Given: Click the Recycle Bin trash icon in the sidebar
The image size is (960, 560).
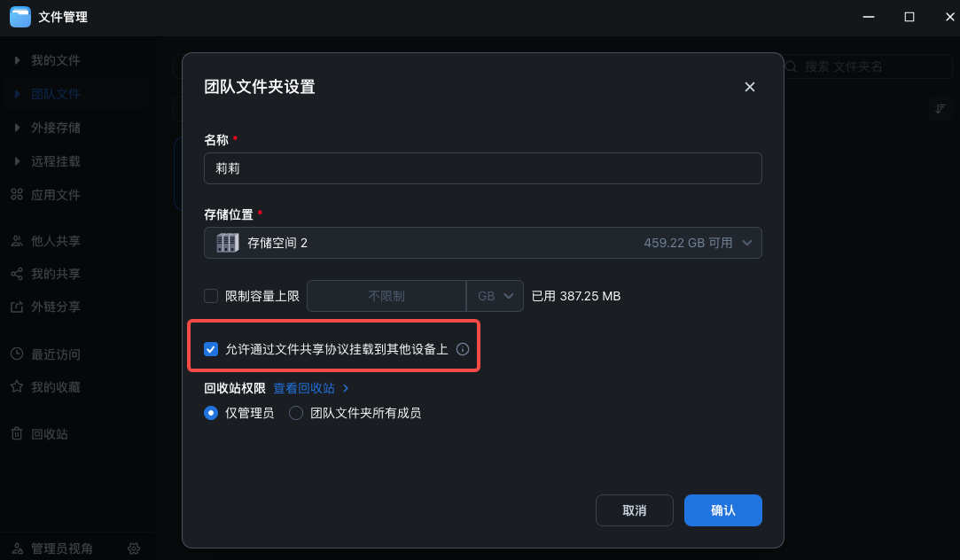Looking at the screenshot, I should pos(17,434).
